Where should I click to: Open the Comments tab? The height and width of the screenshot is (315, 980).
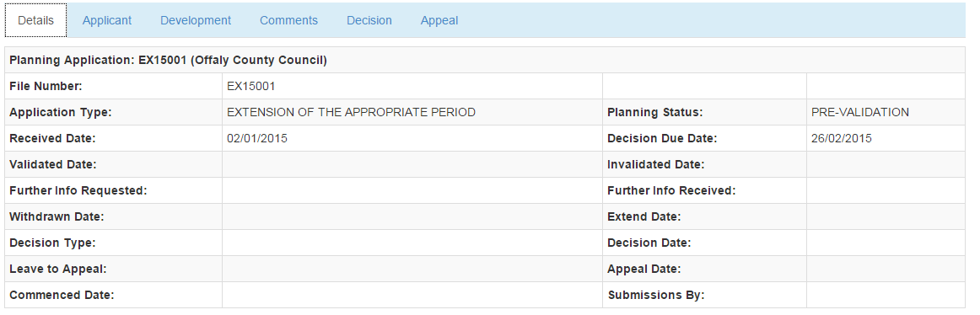point(288,20)
